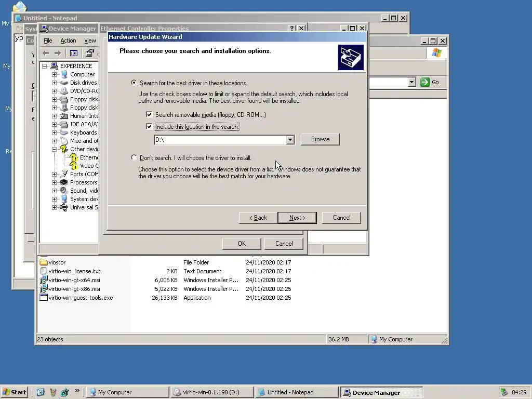Click Device Manager forward arrow icon

(x=58, y=54)
